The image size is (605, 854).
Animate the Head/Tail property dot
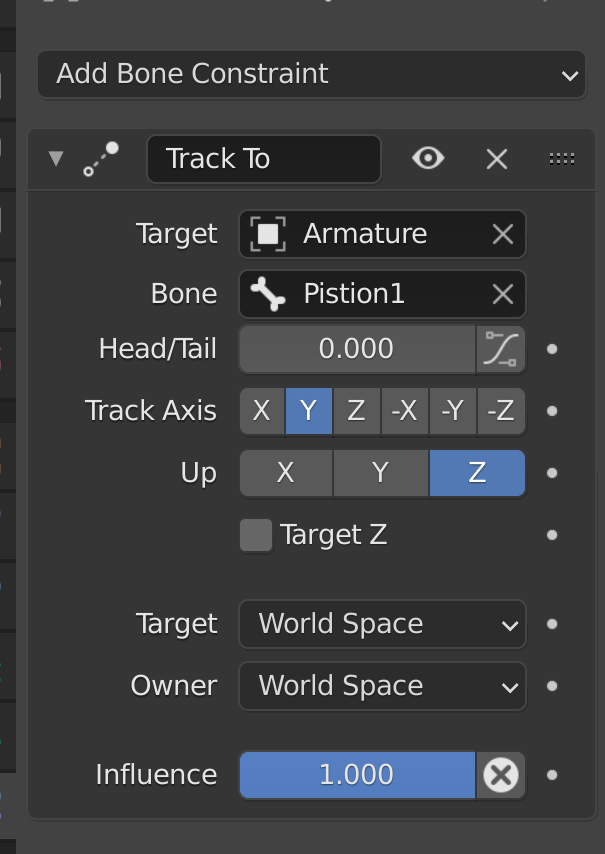click(x=552, y=349)
